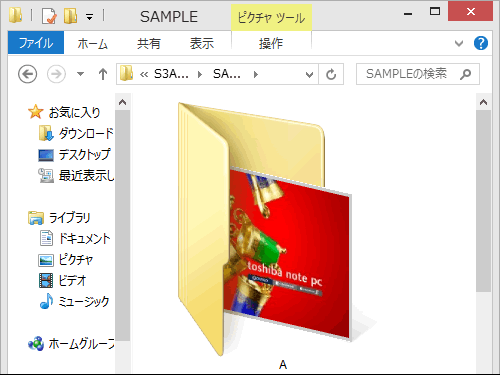The height and width of the screenshot is (375, 500).
Task: Open the 操作 tab under ピクチャ ツール
Action: tap(271, 43)
